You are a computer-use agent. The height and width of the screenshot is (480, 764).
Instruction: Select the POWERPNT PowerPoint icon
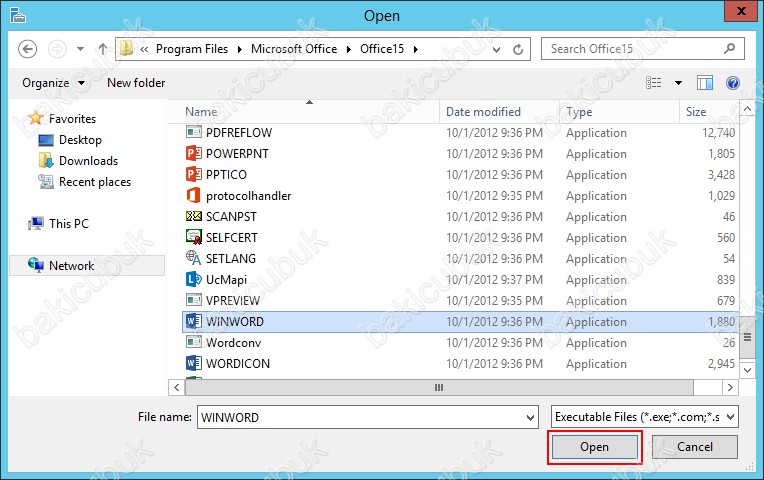(x=193, y=154)
